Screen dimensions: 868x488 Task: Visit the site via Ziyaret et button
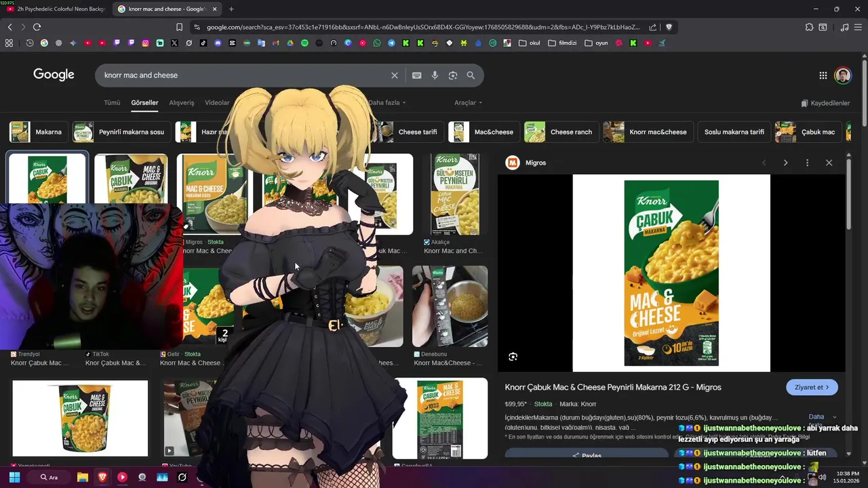[812, 388]
